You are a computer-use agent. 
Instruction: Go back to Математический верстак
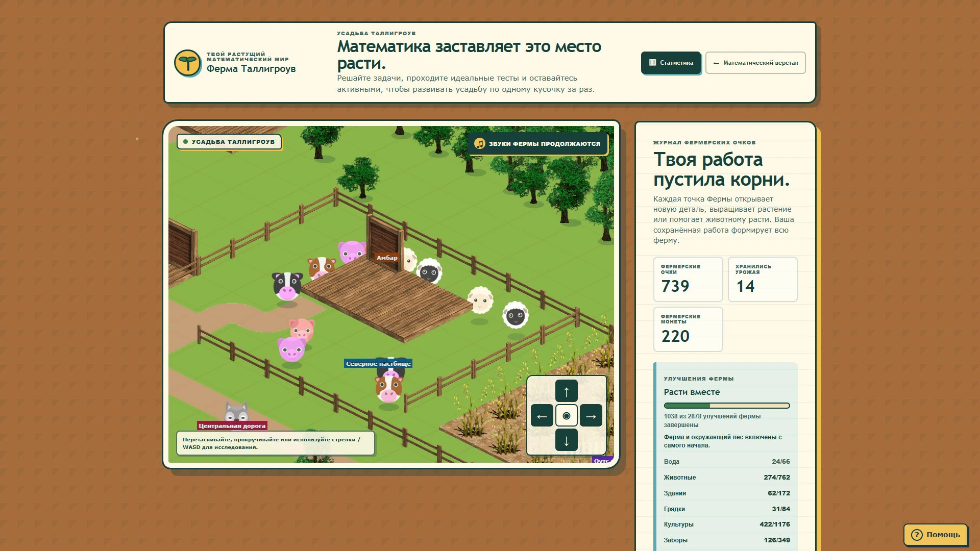[x=755, y=63]
